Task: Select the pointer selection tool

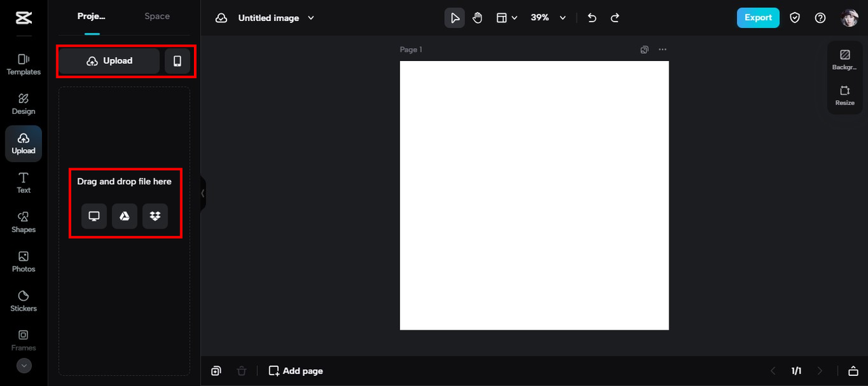Action: click(454, 18)
